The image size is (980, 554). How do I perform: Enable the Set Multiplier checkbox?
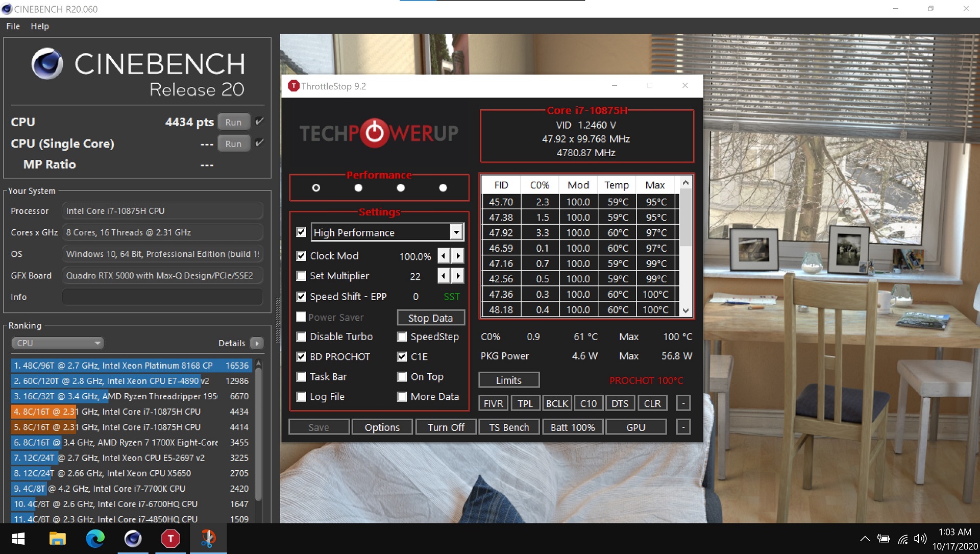(x=301, y=276)
